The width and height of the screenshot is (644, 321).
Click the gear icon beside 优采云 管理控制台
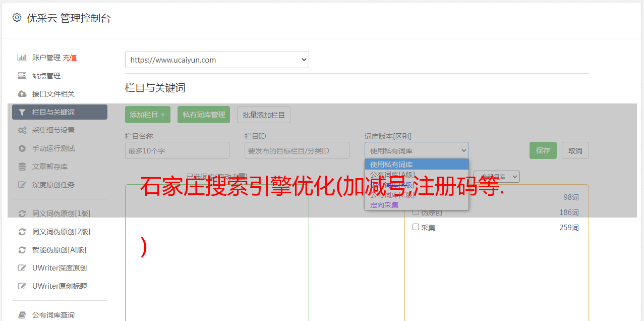point(17,18)
